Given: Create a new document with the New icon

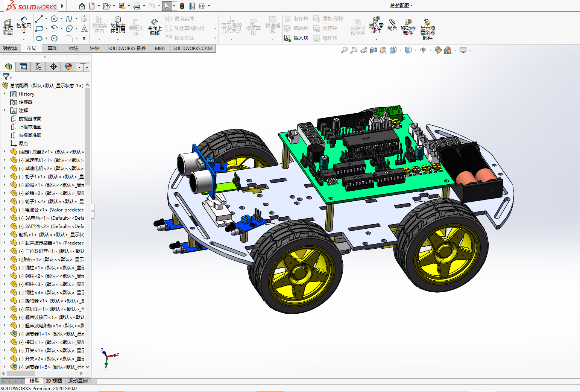Looking at the screenshot, I should (x=92, y=6).
